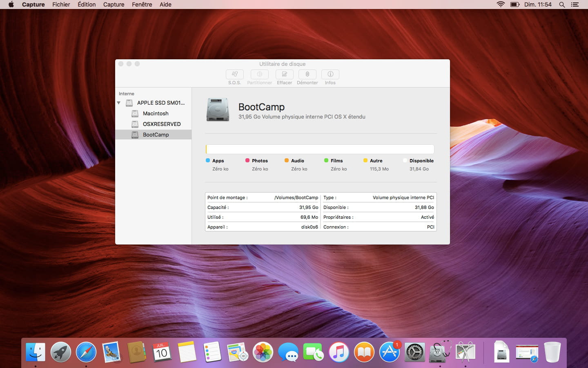Click the large BootCamp drive icon

pyautogui.click(x=218, y=110)
